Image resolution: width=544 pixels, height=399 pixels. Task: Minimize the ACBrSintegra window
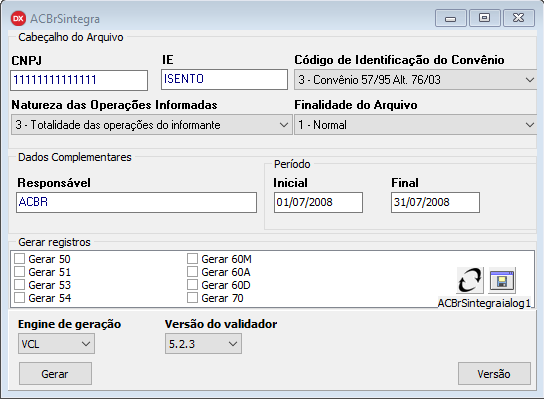click(x=451, y=18)
